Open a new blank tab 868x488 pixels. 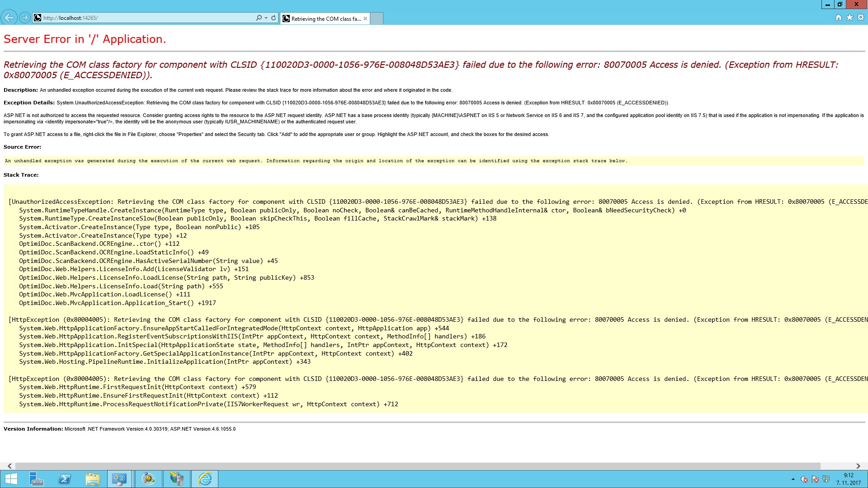(x=377, y=19)
